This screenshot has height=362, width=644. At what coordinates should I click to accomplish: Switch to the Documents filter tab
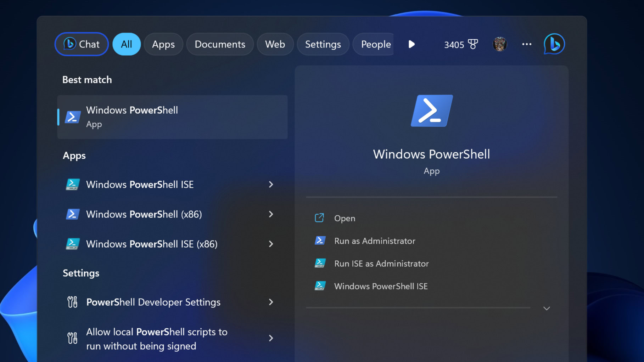tap(220, 44)
